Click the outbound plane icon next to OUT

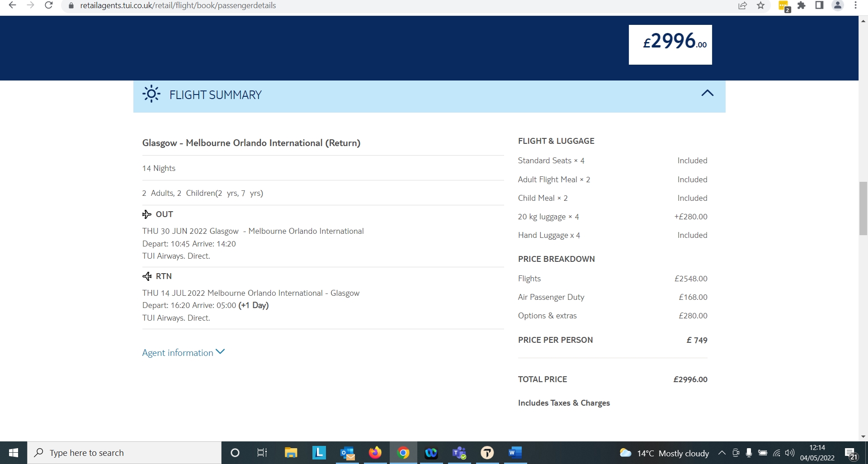click(147, 214)
